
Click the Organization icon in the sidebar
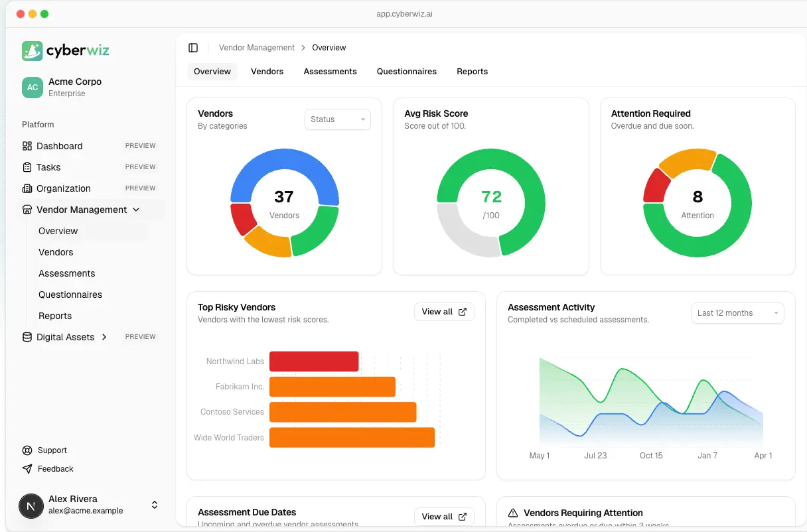[27, 188]
